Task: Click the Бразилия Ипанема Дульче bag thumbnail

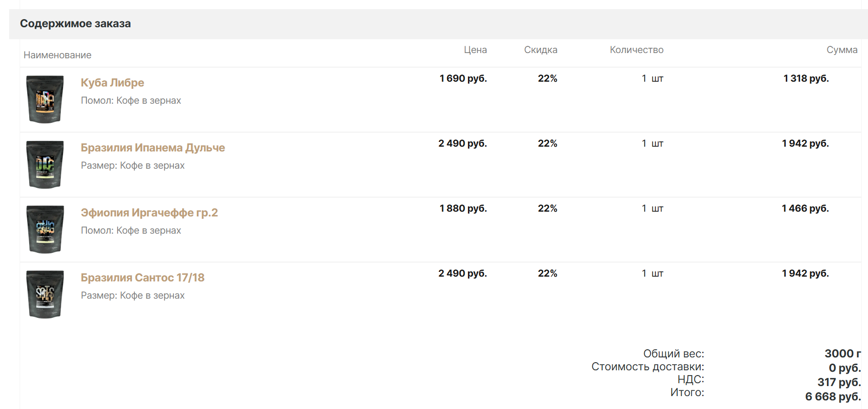Action: (45, 164)
